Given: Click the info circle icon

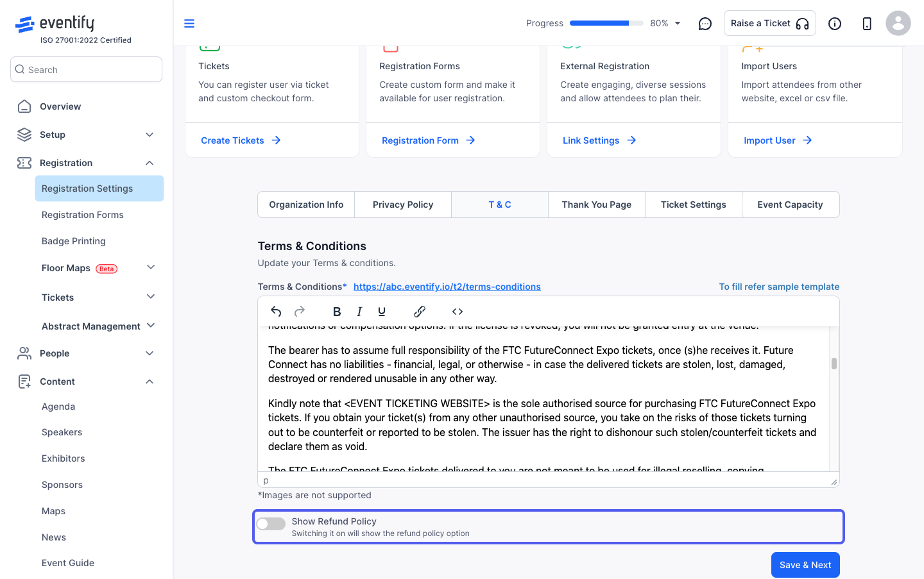Looking at the screenshot, I should [x=835, y=24].
